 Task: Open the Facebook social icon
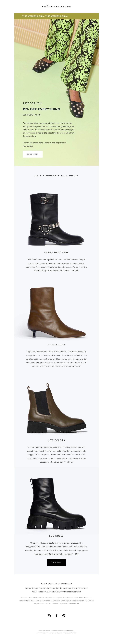56,616
